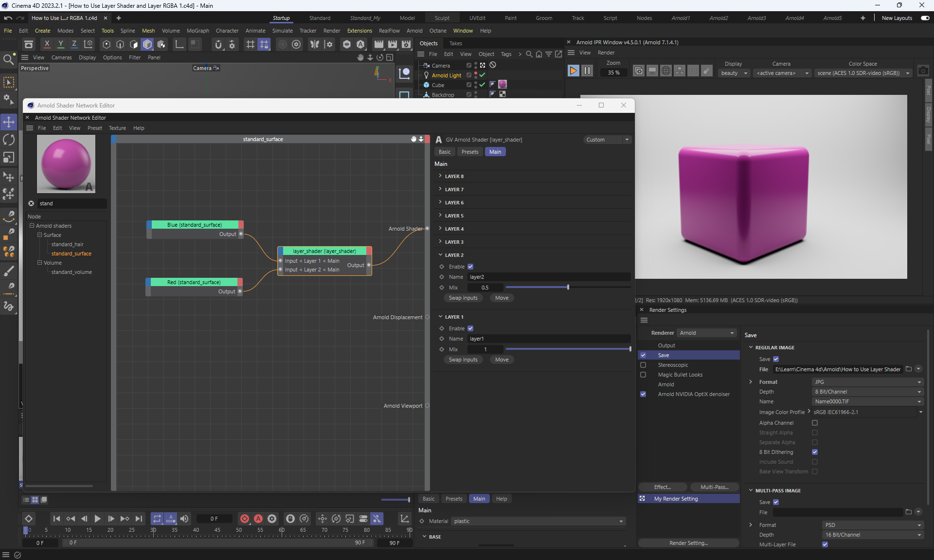Open the MoGraph menu
The height and width of the screenshot is (560, 934).
click(198, 31)
